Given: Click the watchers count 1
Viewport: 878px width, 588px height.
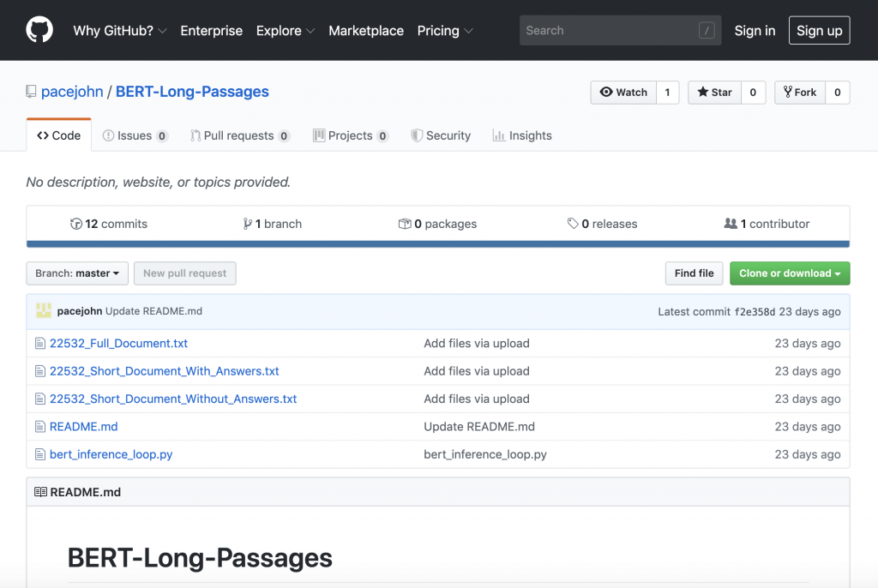Looking at the screenshot, I should [667, 93].
